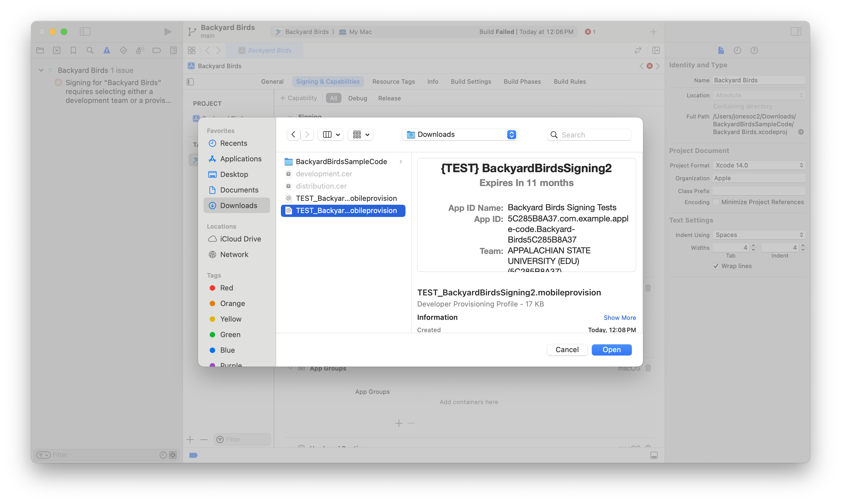The height and width of the screenshot is (504, 841).
Task: Switch to the Resource Tags tab
Action: tap(394, 81)
